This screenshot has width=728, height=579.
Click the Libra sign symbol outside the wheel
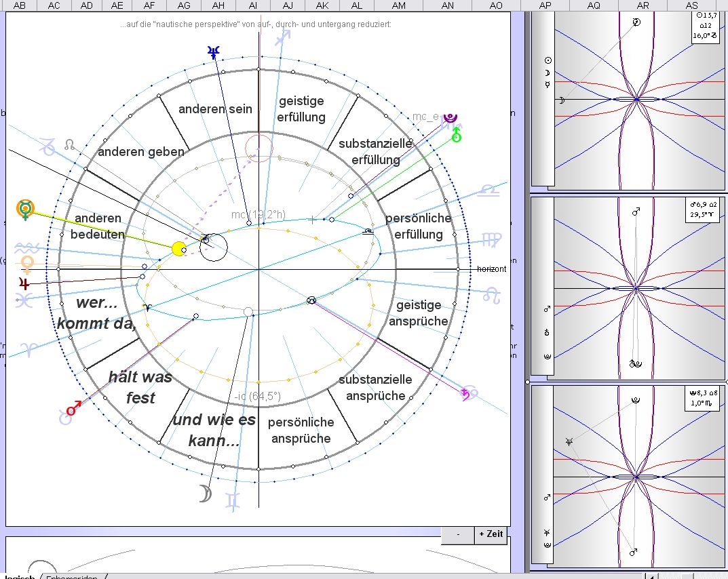pos(488,190)
